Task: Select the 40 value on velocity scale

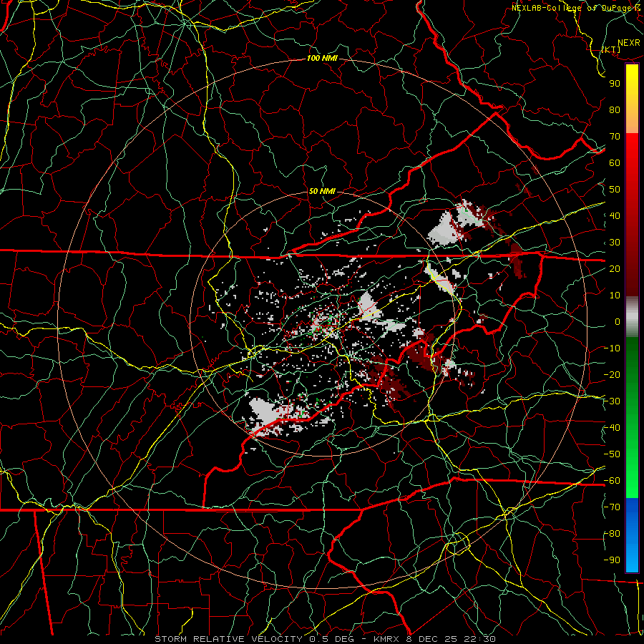Action: 615,215
